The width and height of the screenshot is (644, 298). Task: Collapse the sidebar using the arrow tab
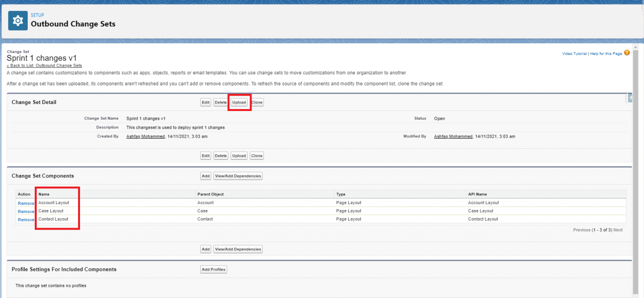[x=629, y=97]
